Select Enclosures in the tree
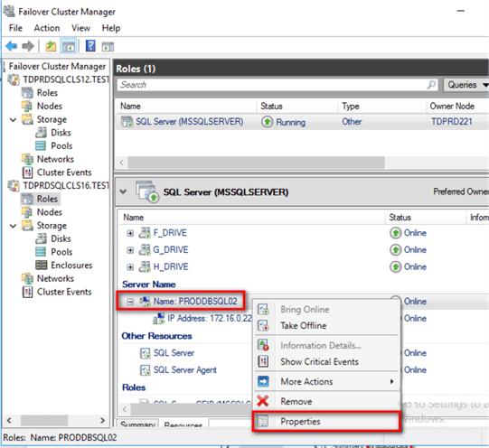This screenshot has width=489, height=448. [71, 266]
